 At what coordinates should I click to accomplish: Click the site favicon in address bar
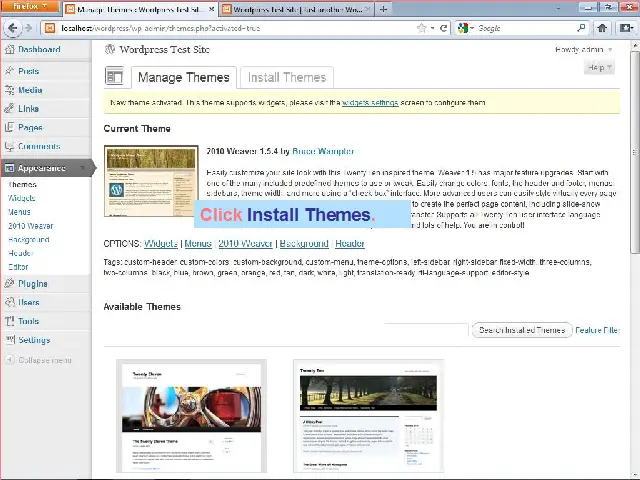pyautogui.click(x=50, y=28)
